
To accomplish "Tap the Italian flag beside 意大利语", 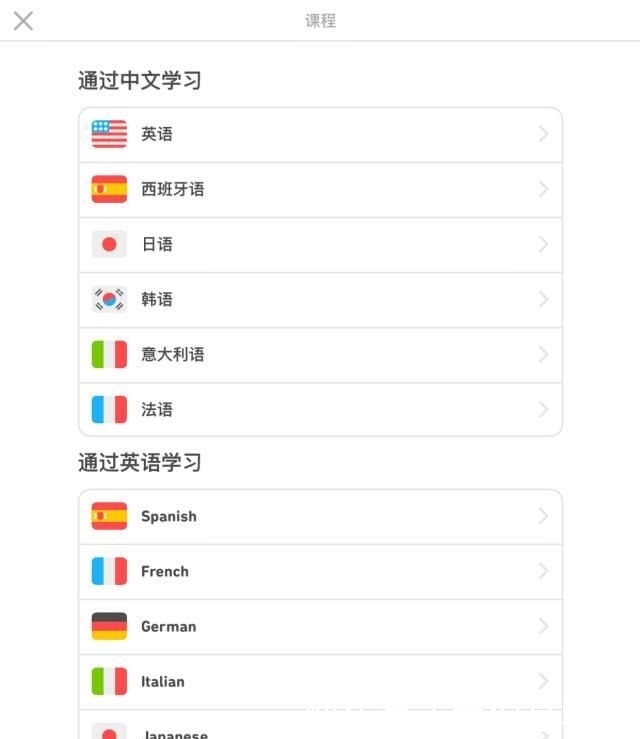I will click(109, 354).
